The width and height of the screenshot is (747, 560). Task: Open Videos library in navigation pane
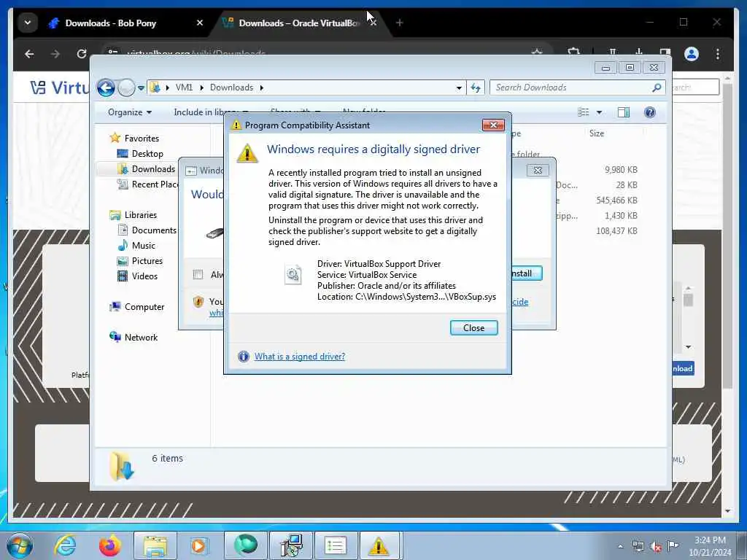pyautogui.click(x=144, y=276)
